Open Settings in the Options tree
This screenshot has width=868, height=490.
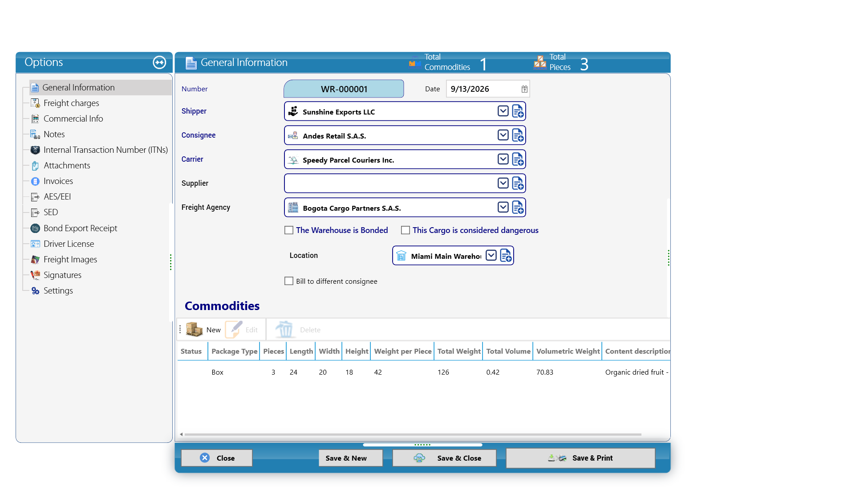click(58, 291)
